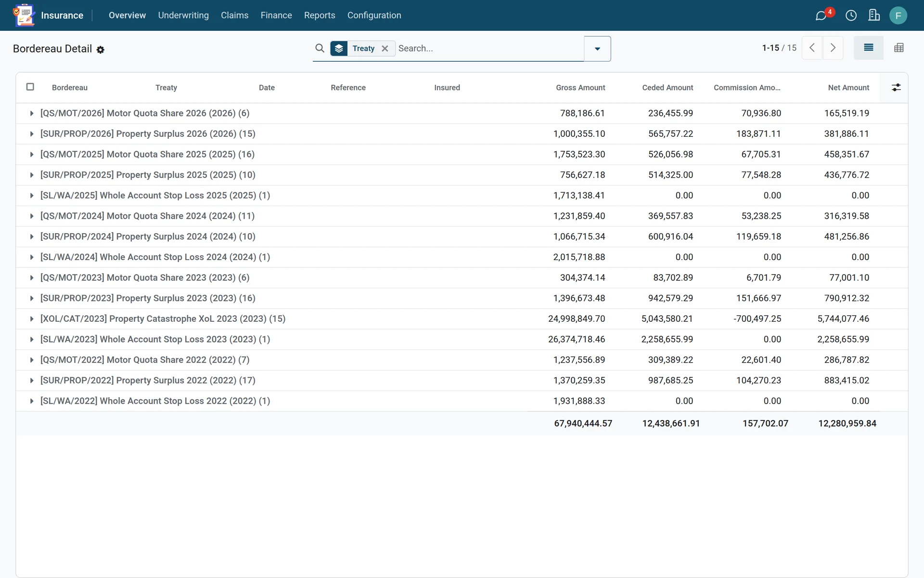
Task: Open the company building switcher icon
Action: [874, 15]
